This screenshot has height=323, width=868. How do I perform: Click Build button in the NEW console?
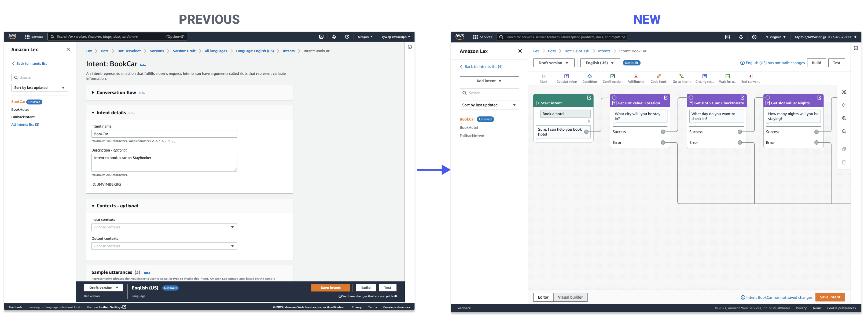[816, 63]
